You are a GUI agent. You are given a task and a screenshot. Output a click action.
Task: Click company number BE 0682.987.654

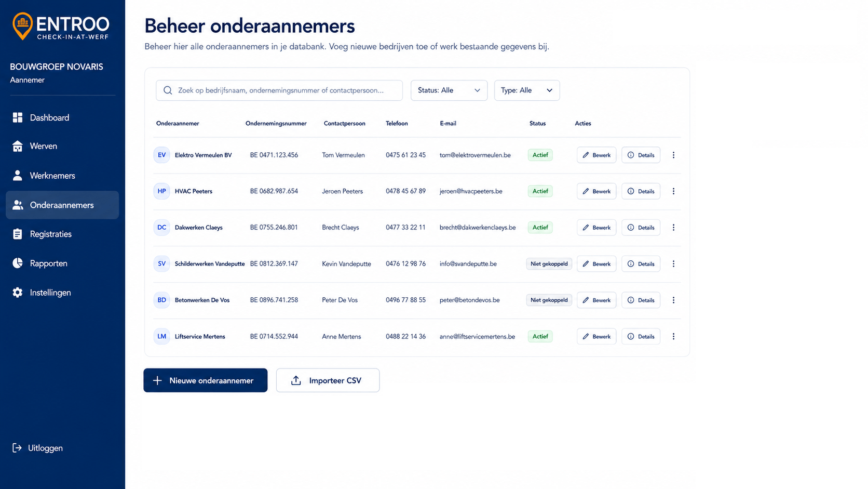pos(274,191)
